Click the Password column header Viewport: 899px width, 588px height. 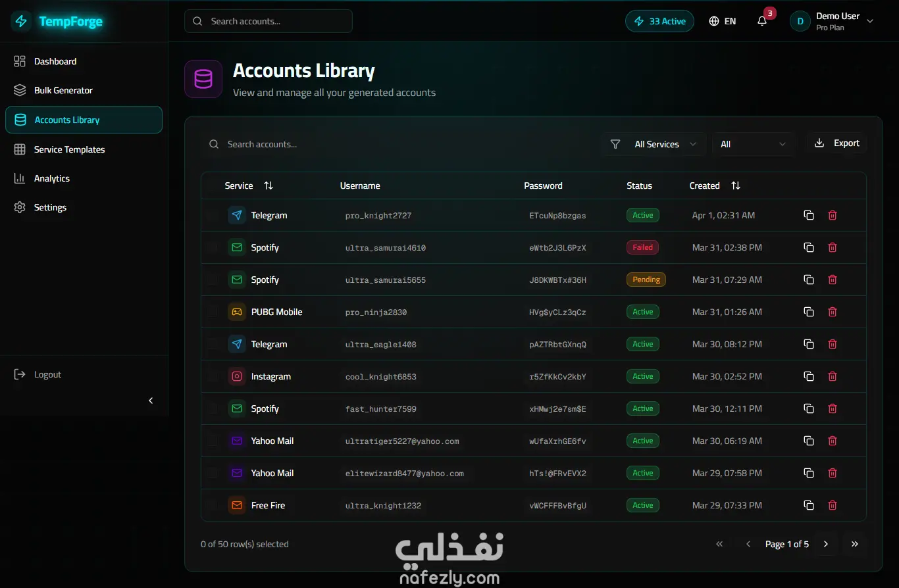click(543, 185)
